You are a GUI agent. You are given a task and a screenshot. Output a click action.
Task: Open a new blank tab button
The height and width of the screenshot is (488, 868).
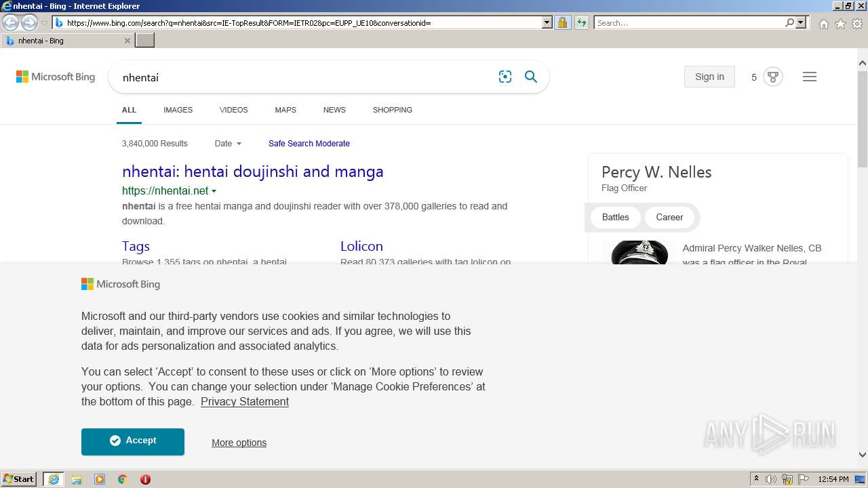(145, 41)
